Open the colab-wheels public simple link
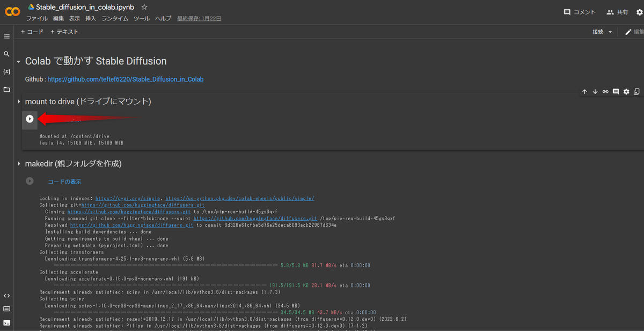644x331 pixels. pyautogui.click(x=240, y=198)
